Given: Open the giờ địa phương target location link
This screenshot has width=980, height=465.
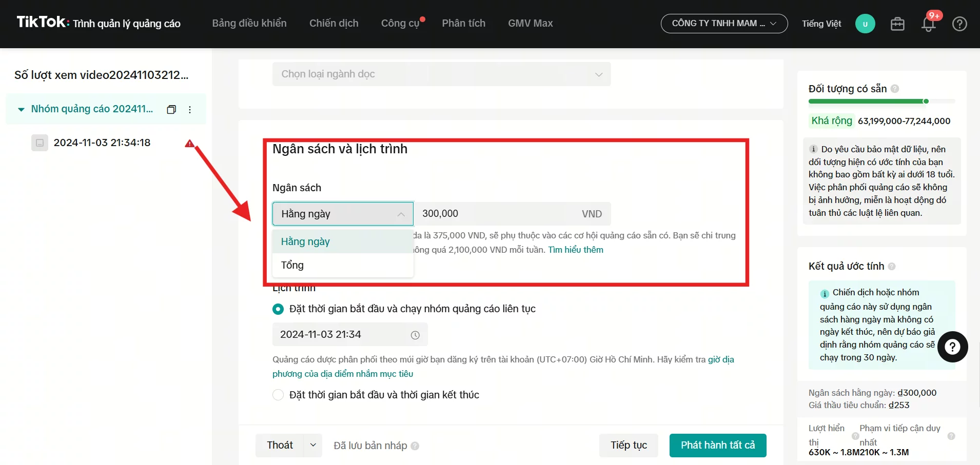Looking at the screenshot, I should [503, 367].
